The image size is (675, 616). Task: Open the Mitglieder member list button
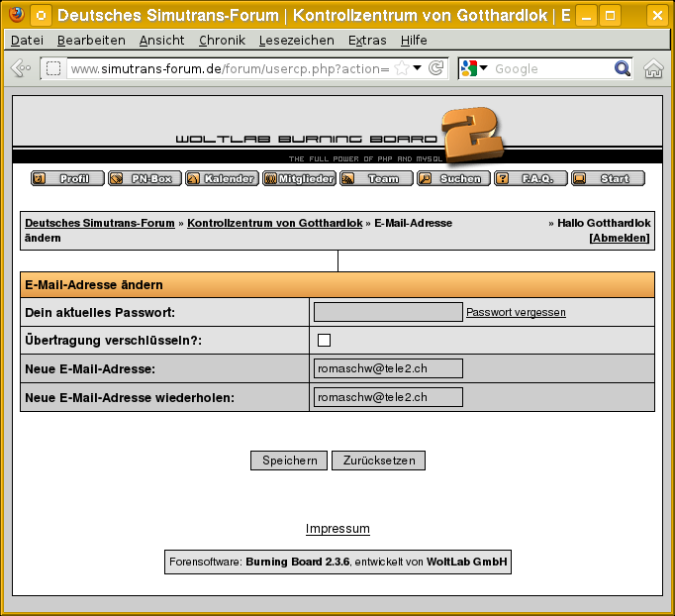tap(298, 179)
